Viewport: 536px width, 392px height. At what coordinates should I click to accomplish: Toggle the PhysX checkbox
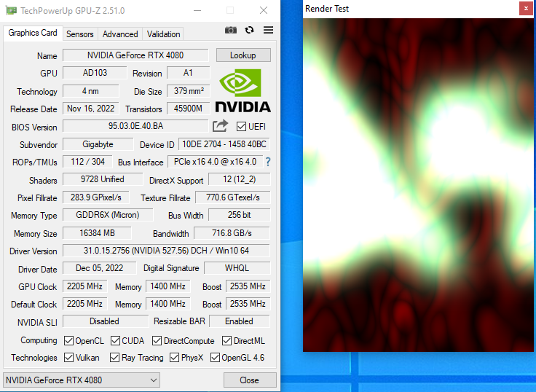coord(174,358)
